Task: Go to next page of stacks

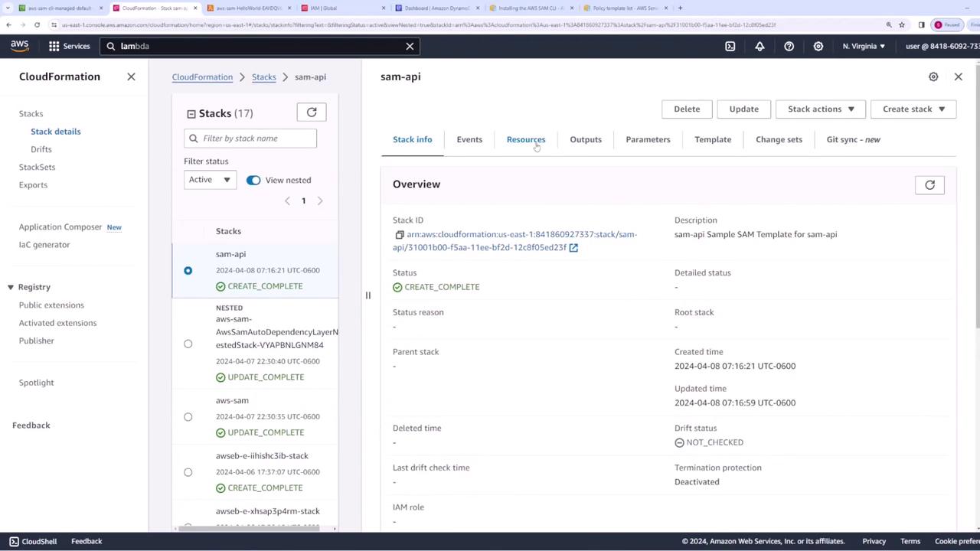Action: [320, 201]
